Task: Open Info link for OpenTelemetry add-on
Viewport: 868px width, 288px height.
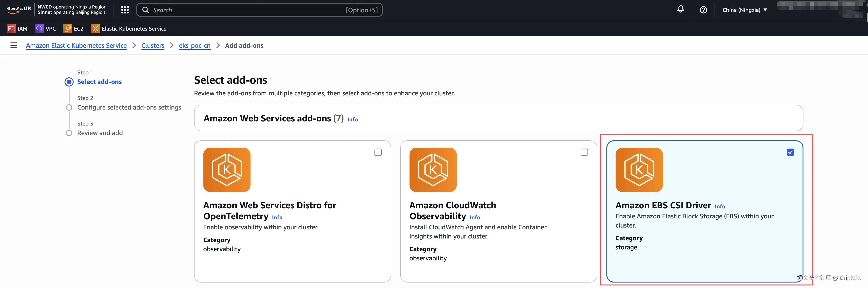Action: 277,217
